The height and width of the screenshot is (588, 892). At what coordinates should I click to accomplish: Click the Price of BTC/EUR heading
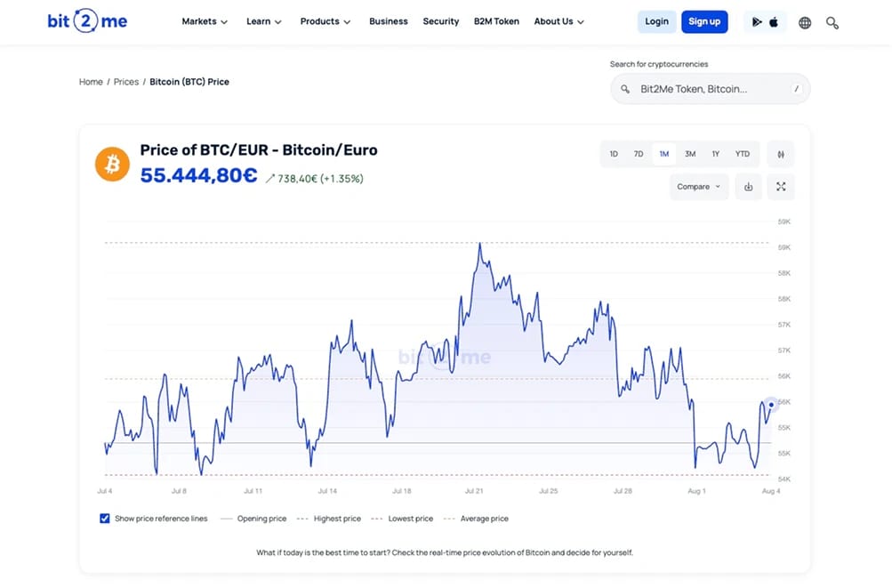[x=259, y=150]
